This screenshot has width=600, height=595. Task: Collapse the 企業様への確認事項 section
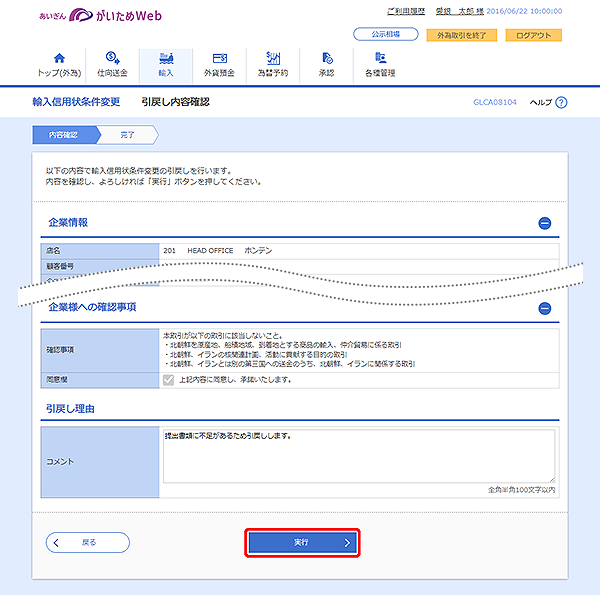click(545, 308)
